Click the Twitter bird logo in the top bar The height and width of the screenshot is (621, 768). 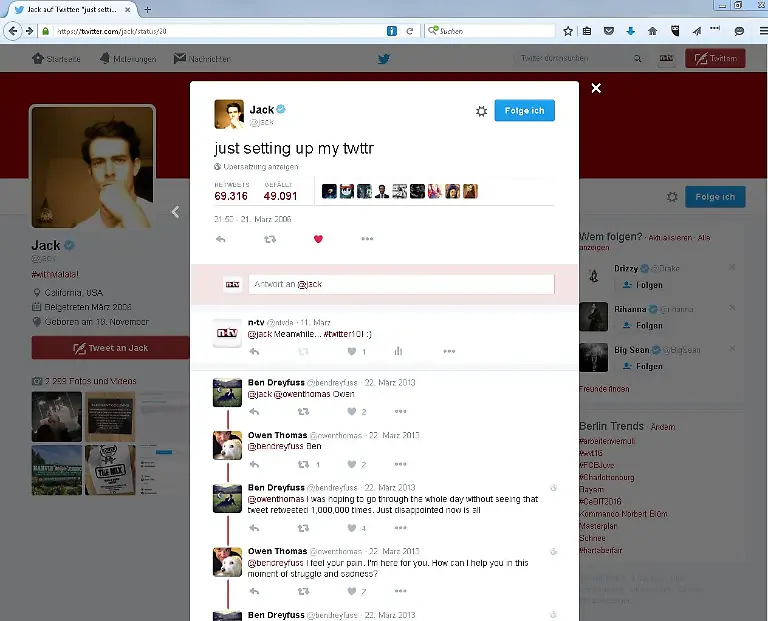[x=383, y=58]
